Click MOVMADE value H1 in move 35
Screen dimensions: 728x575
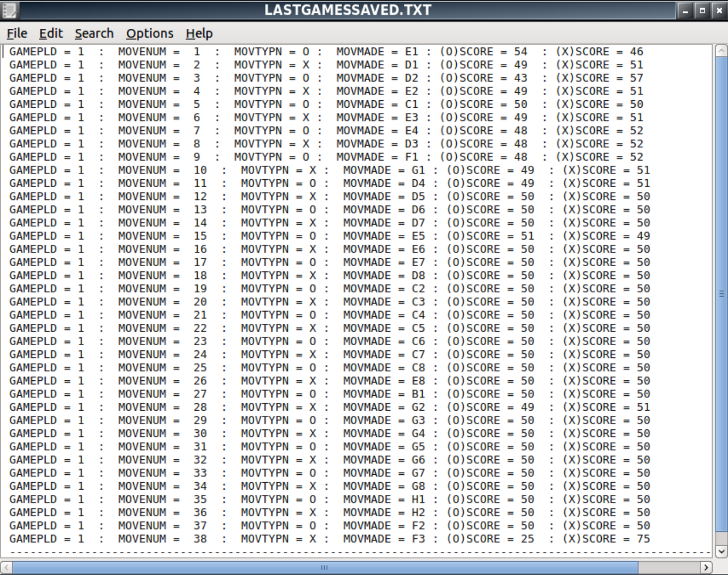click(418, 499)
